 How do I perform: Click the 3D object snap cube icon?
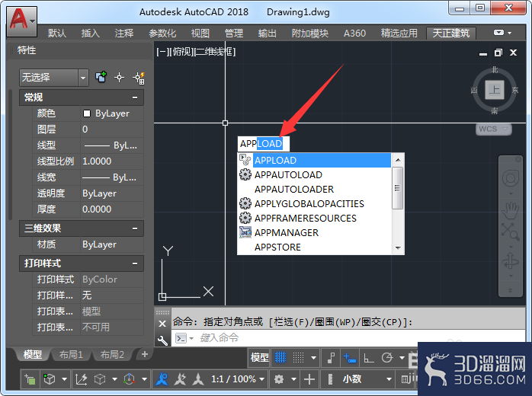point(50,379)
